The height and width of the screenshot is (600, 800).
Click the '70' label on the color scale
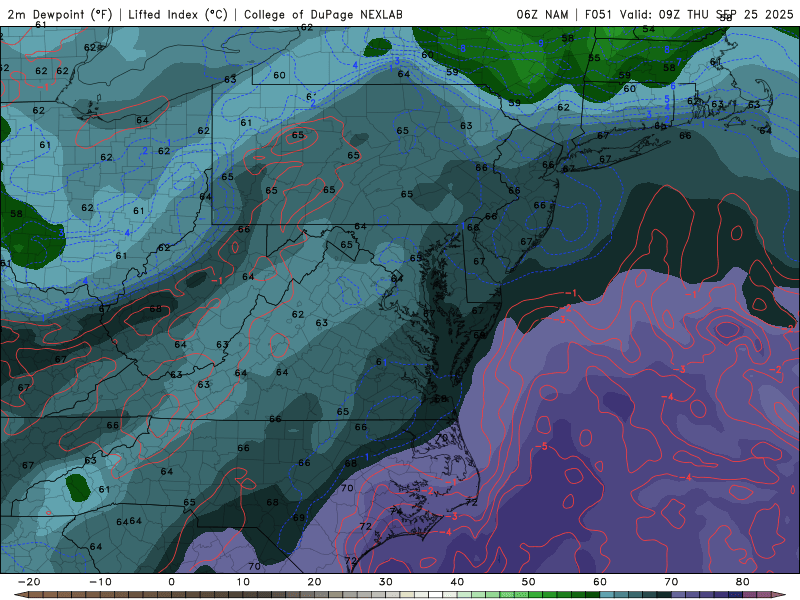tap(671, 582)
